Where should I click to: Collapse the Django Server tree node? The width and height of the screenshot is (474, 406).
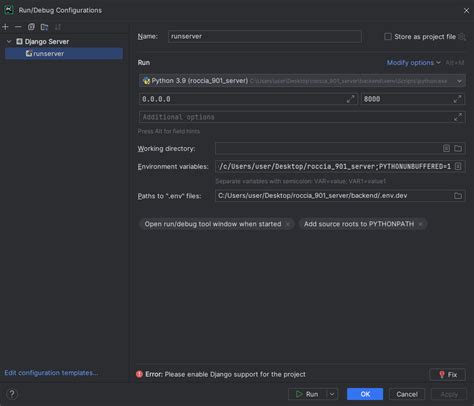point(9,41)
